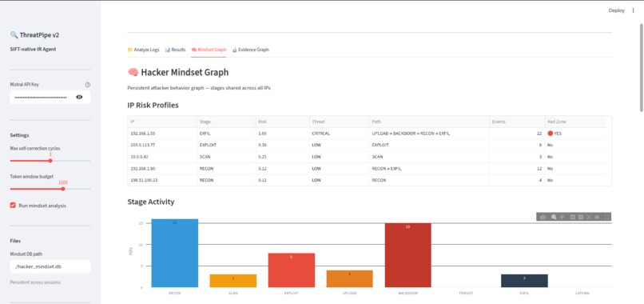Select the Mindset Graph tab
Image resolution: width=644 pixels, height=304 pixels.
(x=209, y=50)
